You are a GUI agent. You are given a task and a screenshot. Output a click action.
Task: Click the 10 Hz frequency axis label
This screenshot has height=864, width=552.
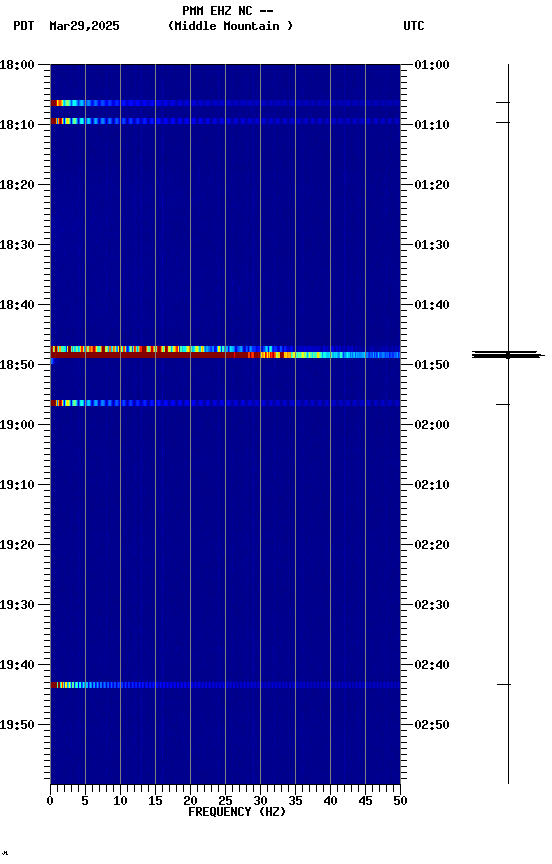click(120, 801)
